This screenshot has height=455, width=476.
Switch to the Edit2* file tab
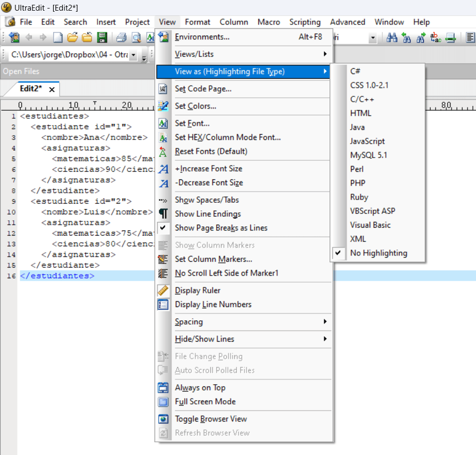31,89
